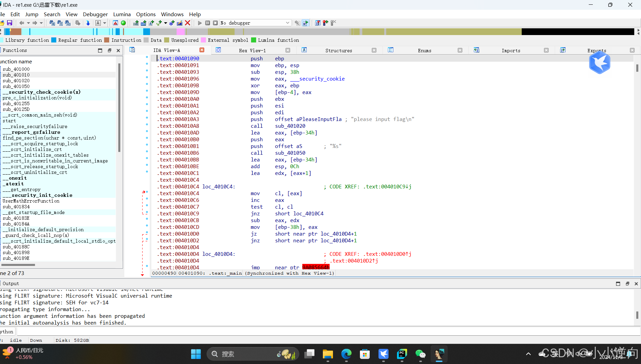The height and width of the screenshot is (364, 641).
Task: Open the Debugger menu
Action: [95, 14]
